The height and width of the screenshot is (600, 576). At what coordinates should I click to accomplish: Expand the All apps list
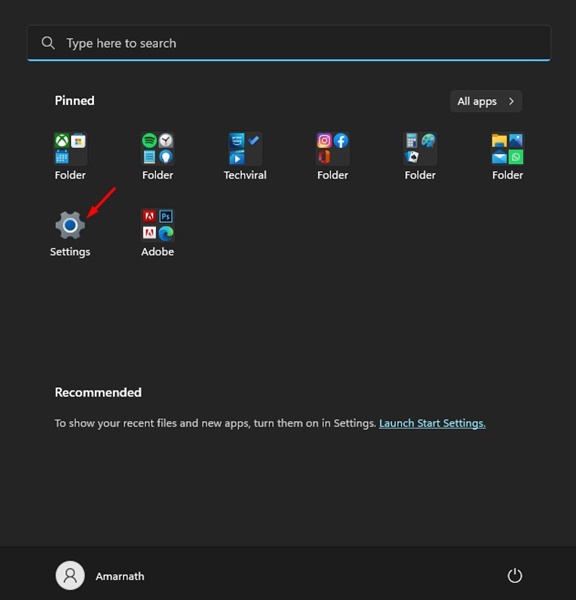click(486, 101)
